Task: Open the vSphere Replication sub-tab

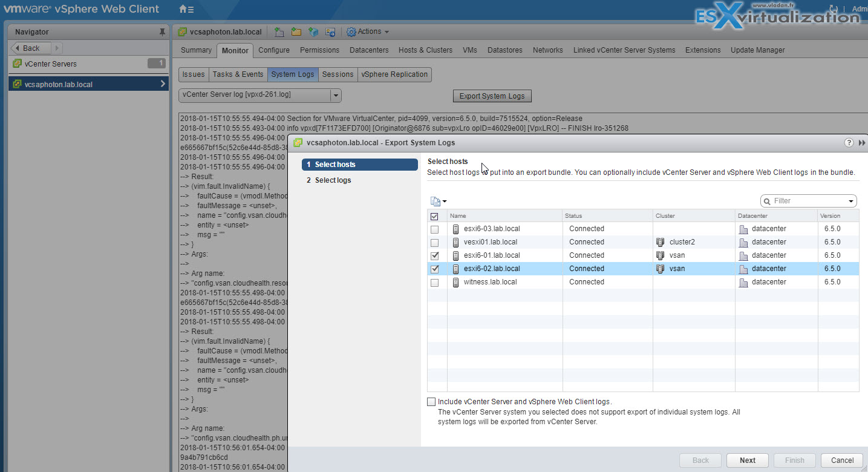Action: click(394, 74)
